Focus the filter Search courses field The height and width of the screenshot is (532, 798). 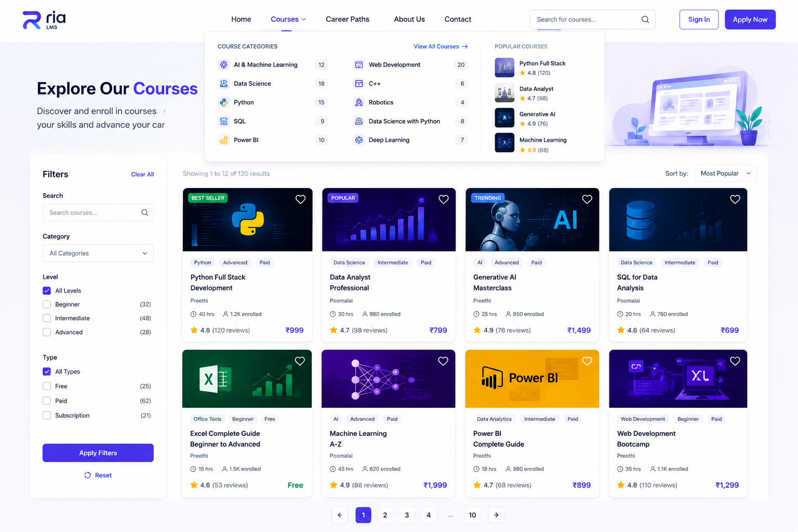pos(98,212)
